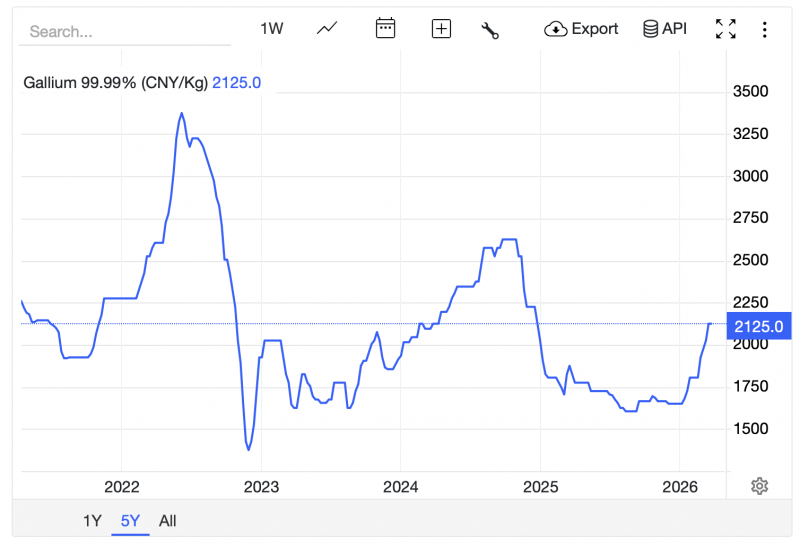Open the chart type line icon

327,29
